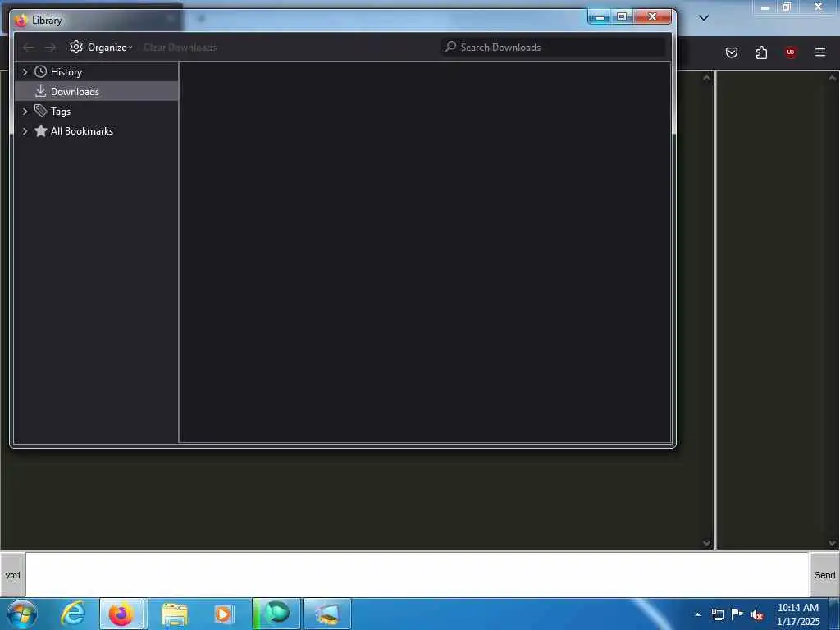Click the Save to Pocket icon
840x630 pixels.
pos(732,52)
